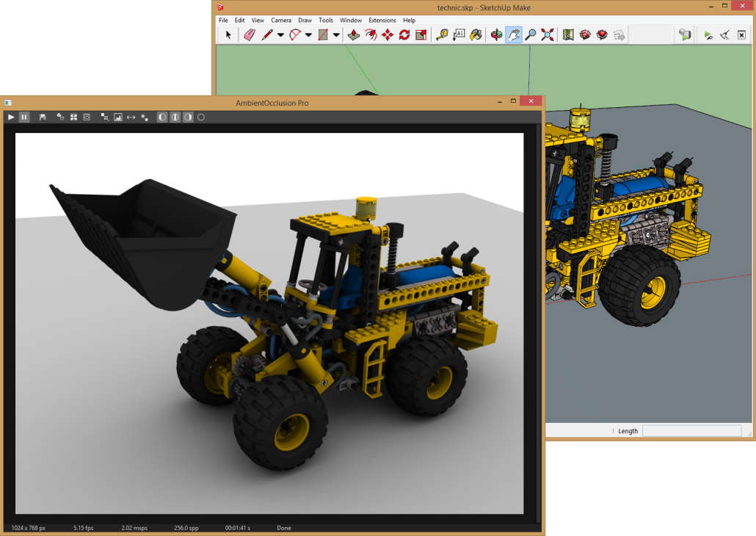This screenshot has width=756, height=536.
Task: Open the Draw menu
Action: click(305, 21)
